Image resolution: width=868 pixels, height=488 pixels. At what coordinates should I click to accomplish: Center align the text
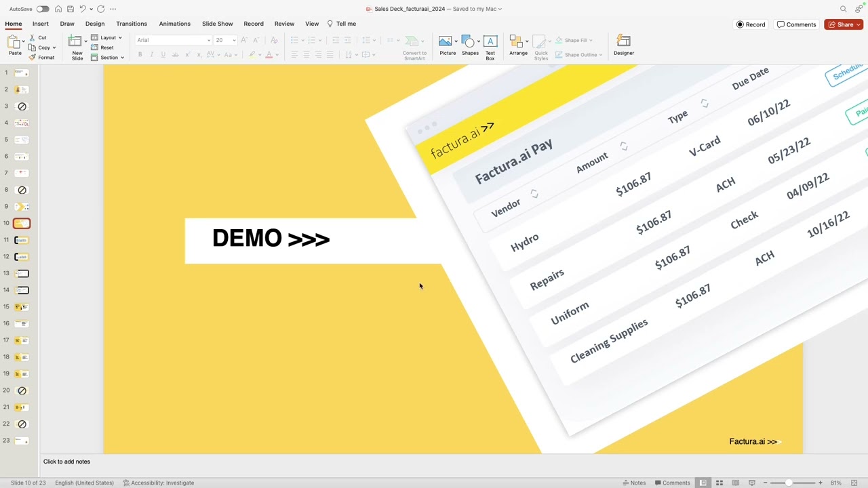(x=306, y=55)
